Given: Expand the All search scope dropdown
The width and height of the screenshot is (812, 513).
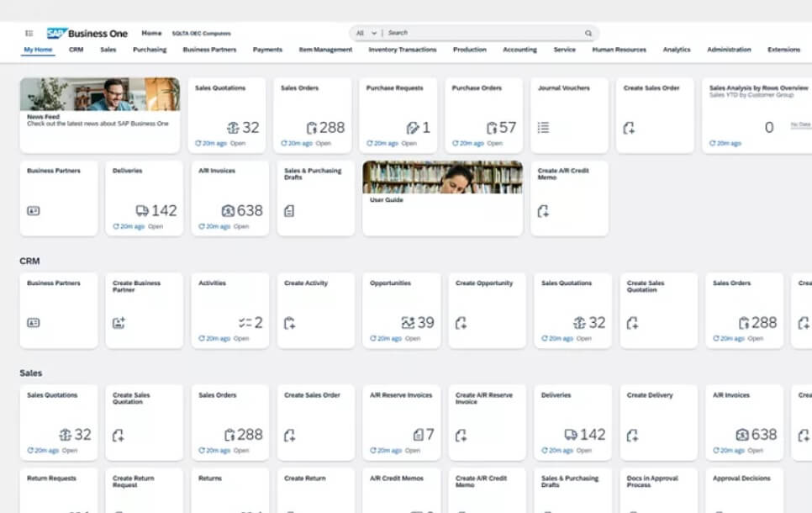Looking at the screenshot, I should (x=366, y=34).
